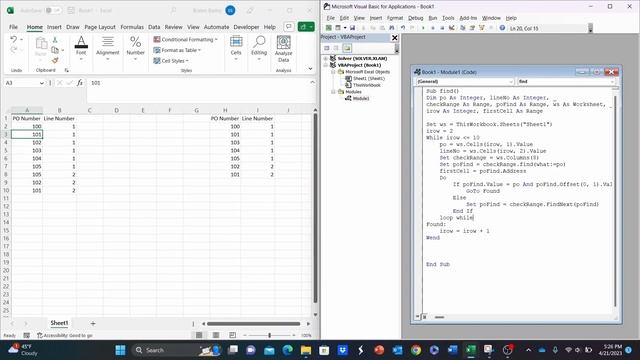Open the Editing group dropdown

(x=259, y=48)
